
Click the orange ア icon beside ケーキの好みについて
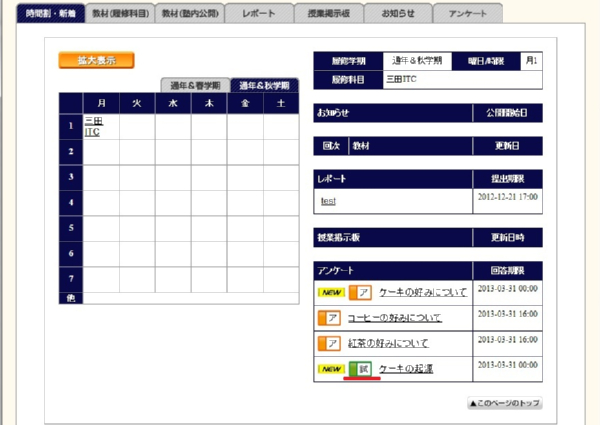[364, 292]
